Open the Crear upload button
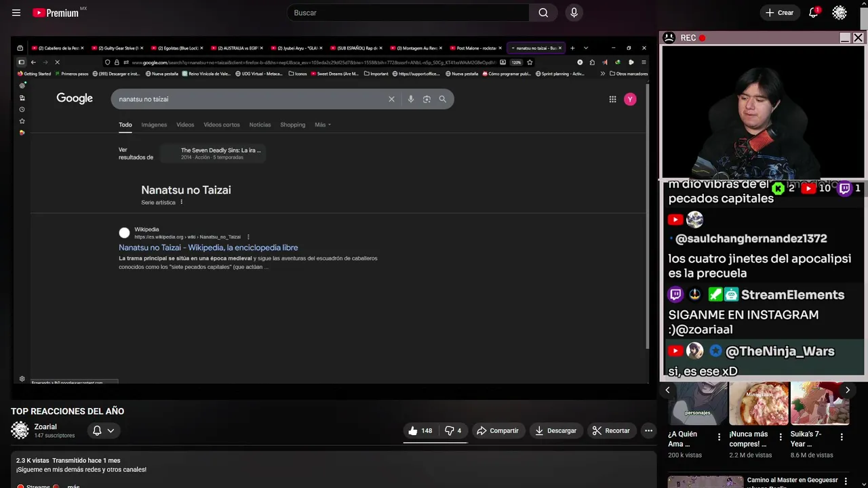The width and height of the screenshot is (868, 488). point(779,13)
